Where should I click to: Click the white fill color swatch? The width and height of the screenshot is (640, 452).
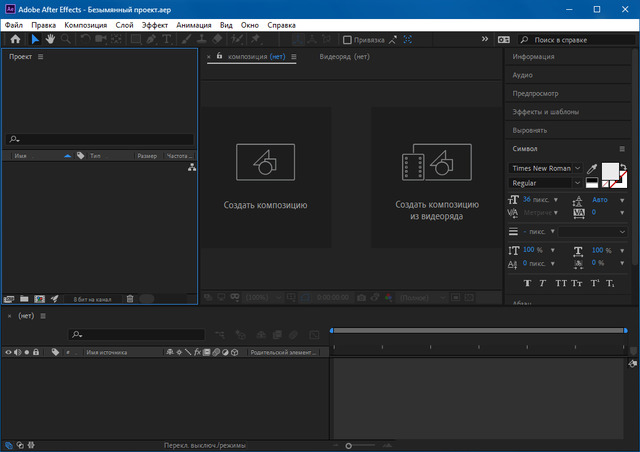[608, 171]
